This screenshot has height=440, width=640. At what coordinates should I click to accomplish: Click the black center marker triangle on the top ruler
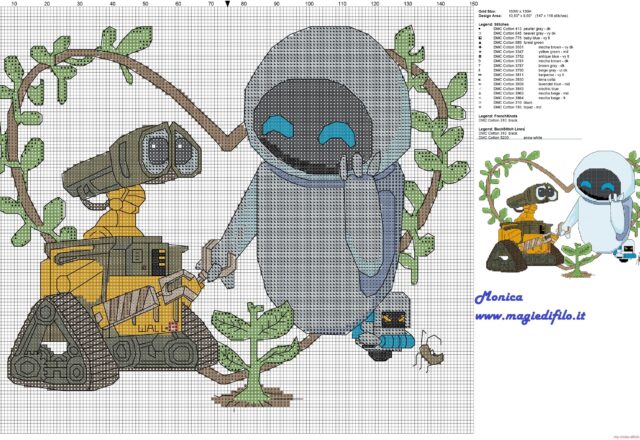point(228,4)
